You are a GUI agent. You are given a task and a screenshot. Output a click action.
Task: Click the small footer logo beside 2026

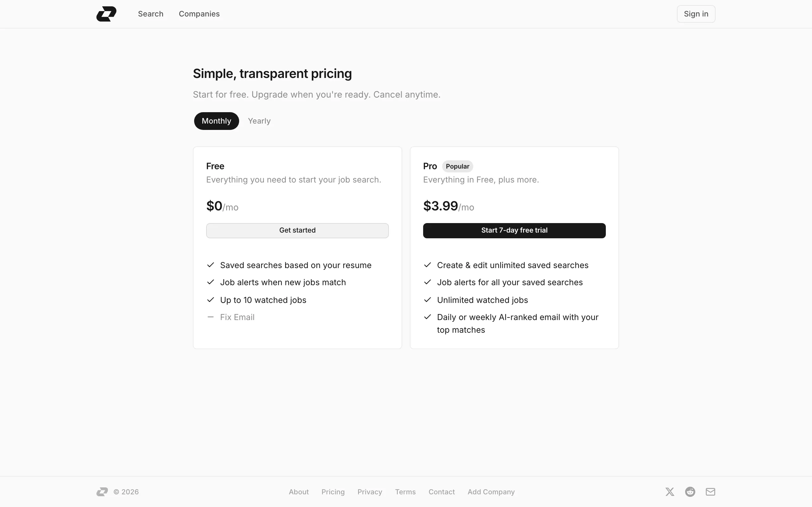pos(102,491)
